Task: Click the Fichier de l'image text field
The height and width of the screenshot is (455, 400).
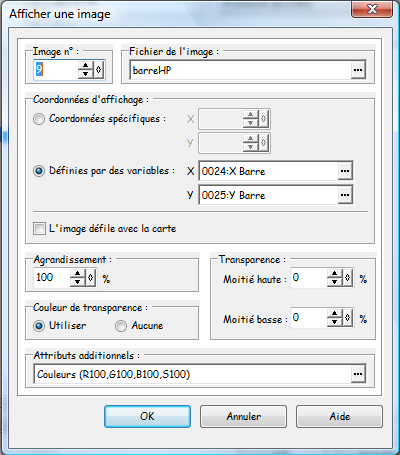Action: (240, 70)
